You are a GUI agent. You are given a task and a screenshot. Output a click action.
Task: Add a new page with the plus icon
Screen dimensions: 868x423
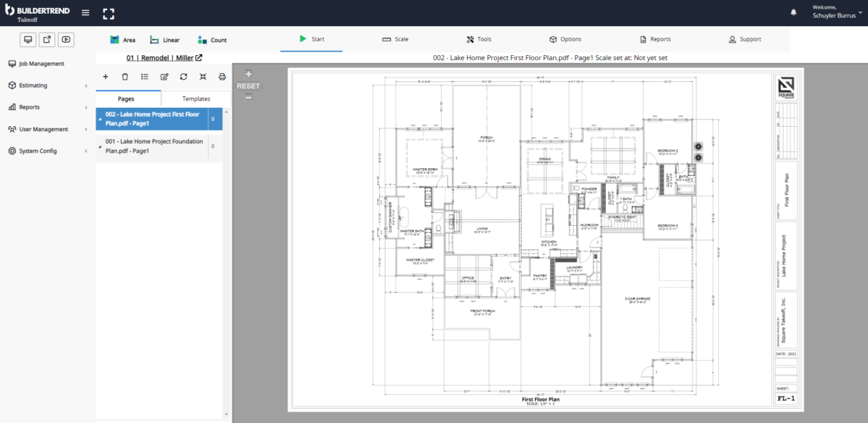pyautogui.click(x=106, y=76)
